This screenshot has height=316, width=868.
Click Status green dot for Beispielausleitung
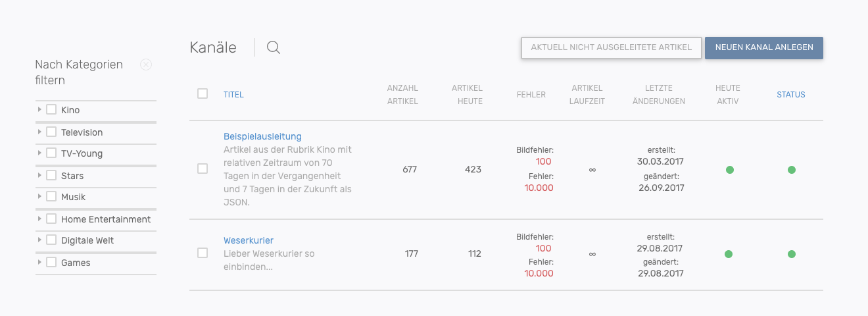(x=791, y=170)
